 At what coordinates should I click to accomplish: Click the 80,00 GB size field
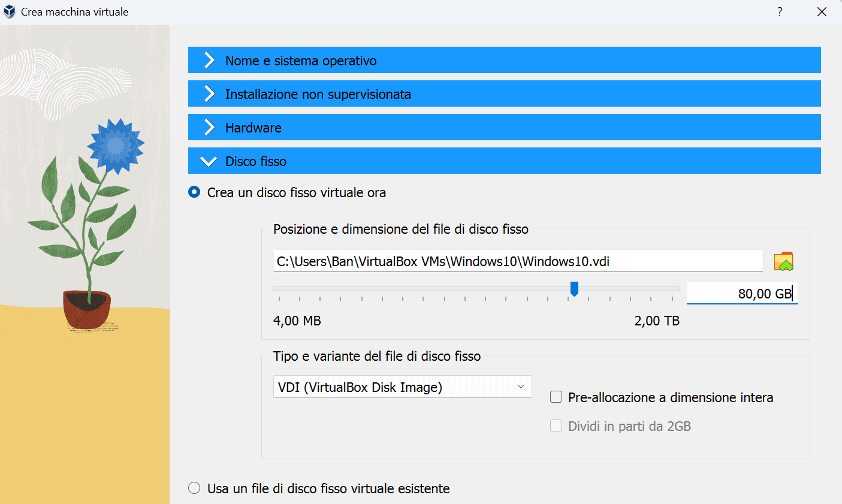tap(741, 294)
